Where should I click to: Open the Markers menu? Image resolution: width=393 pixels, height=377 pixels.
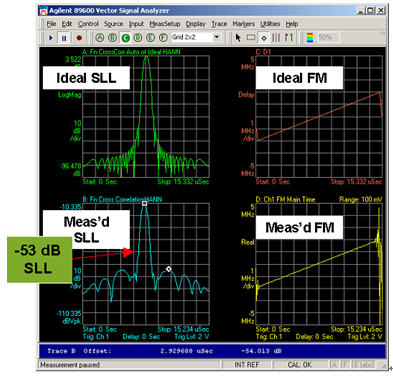pyautogui.click(x=244, y=24)
